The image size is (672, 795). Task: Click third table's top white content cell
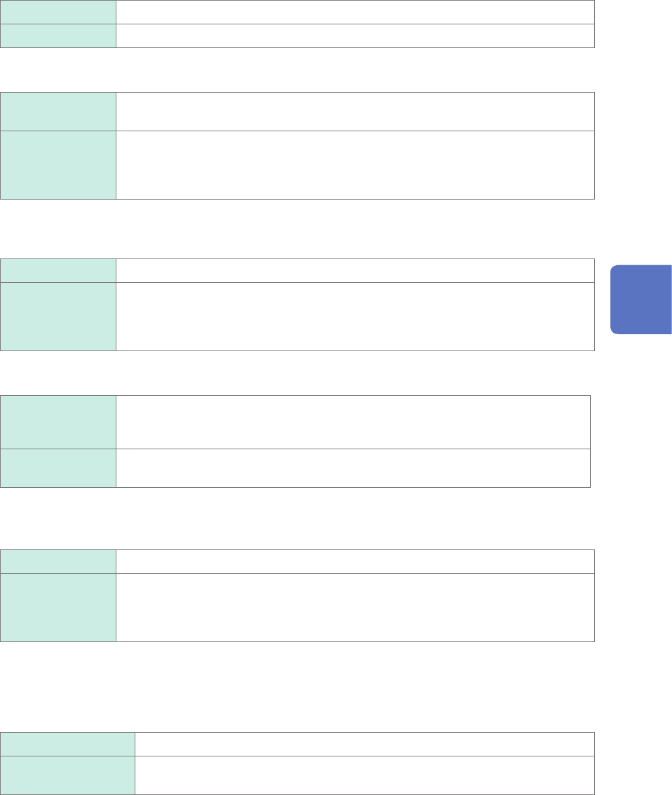tap(355, 271)
